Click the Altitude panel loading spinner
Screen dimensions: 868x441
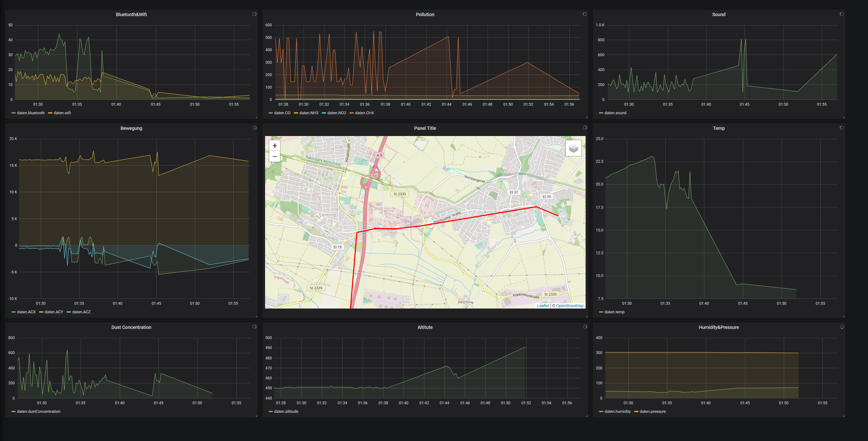coord(585,327)
